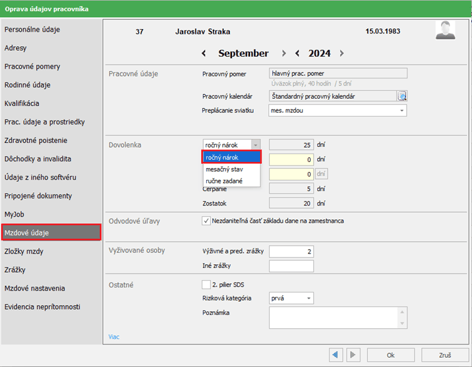
Task: Go to next employee with gray arrow
Action: click(x=353, y=355)
